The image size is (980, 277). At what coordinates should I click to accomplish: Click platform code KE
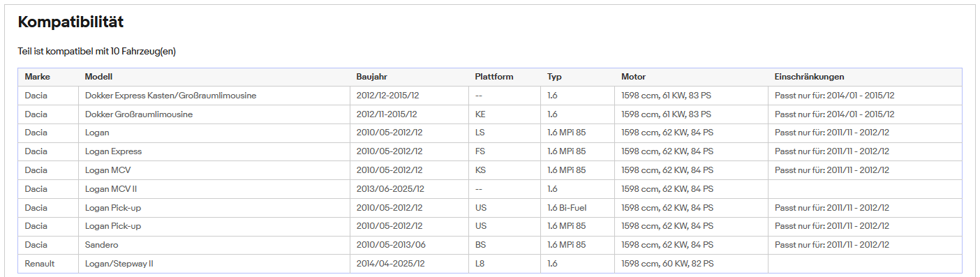[x=480, y=114]
